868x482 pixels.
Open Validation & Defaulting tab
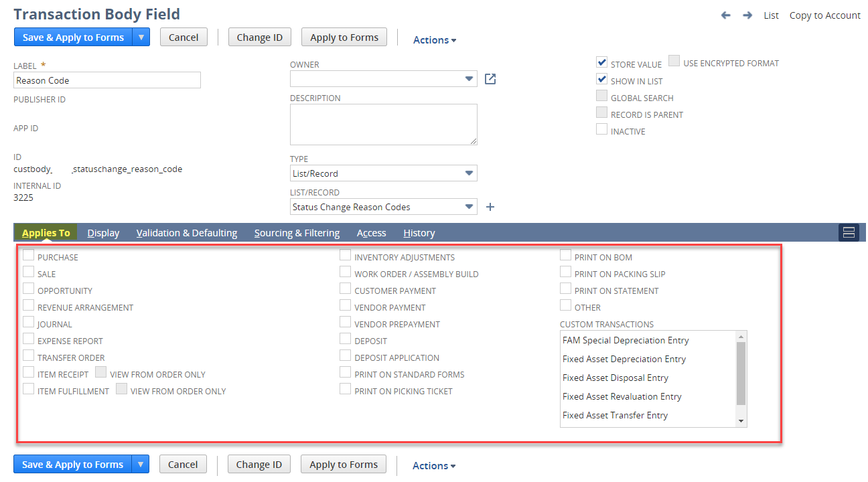click(x=187, y=233)
